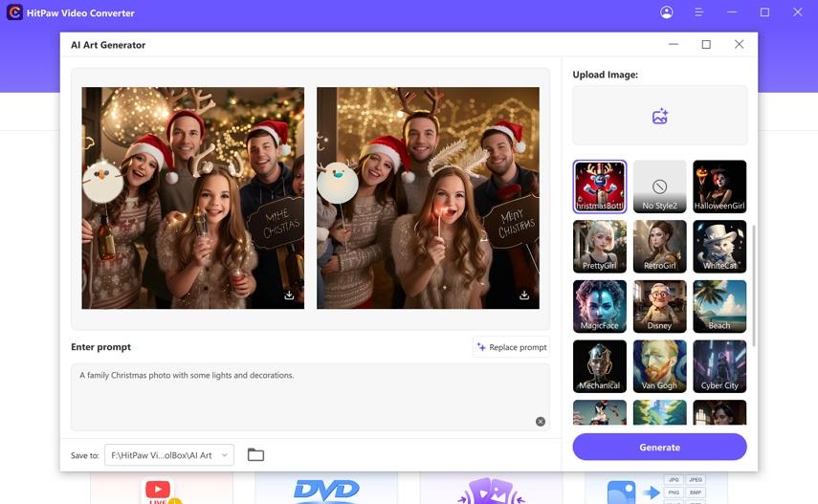Screen dimensions: 818x504
Task: Clear the prompt text with the X icon
Action: pos(540,421)
